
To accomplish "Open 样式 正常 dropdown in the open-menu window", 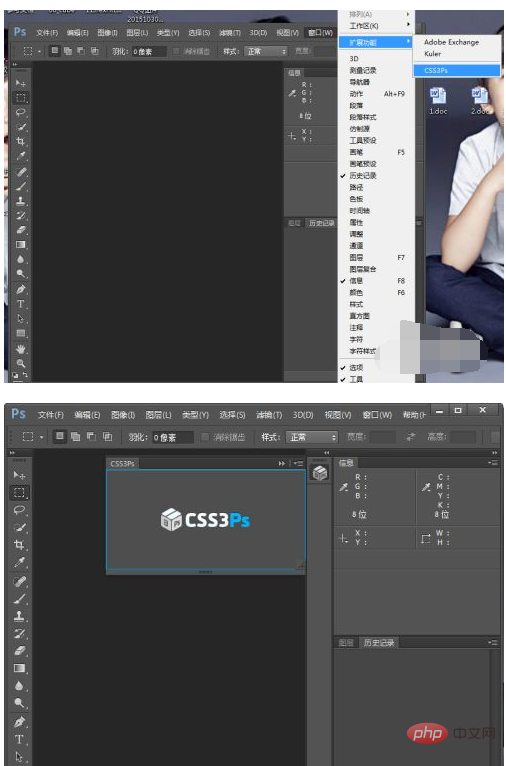I will tap(266, 51).
